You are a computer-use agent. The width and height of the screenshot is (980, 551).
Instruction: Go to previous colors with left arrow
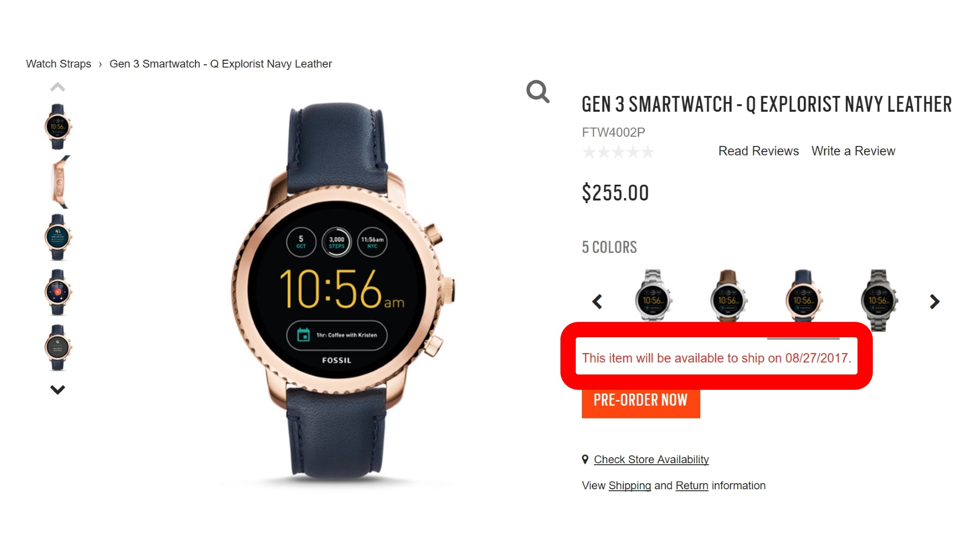[597, 302]
